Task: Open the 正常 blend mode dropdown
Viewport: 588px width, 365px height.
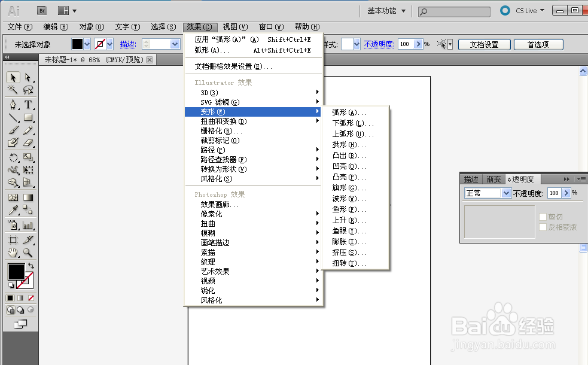Action: point(505,193)
